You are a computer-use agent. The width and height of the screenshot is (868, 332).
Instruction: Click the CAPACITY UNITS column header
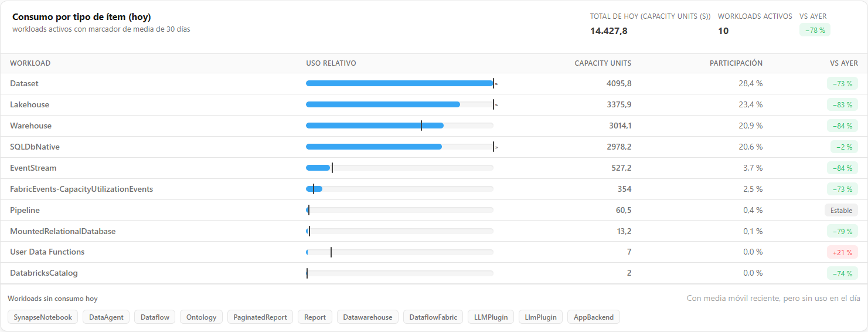click(x=603, y=63)
